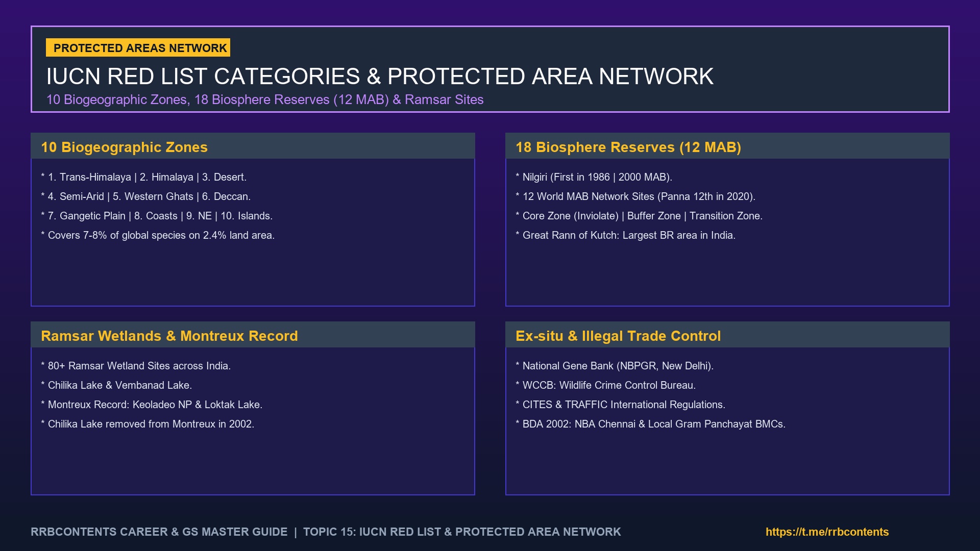980x551 pixels.
Task: Select the Semi-Arid, Western Ghats, Deccan line
Action: [146, 196]
